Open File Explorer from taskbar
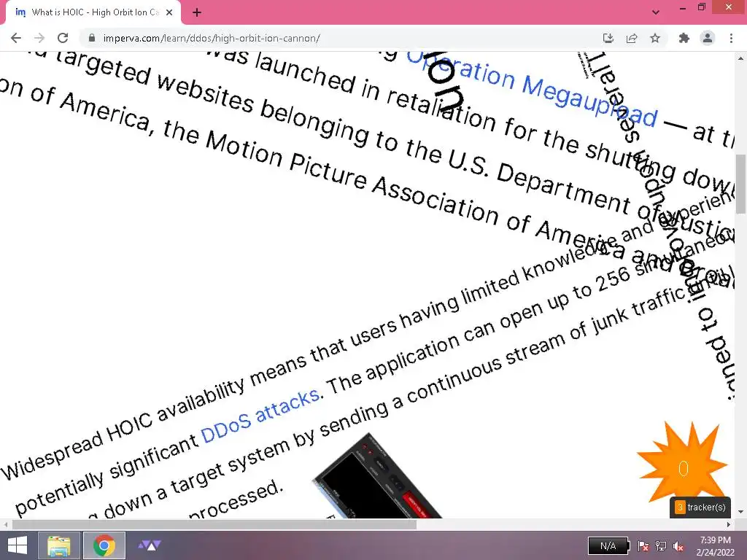 [59, 545]
